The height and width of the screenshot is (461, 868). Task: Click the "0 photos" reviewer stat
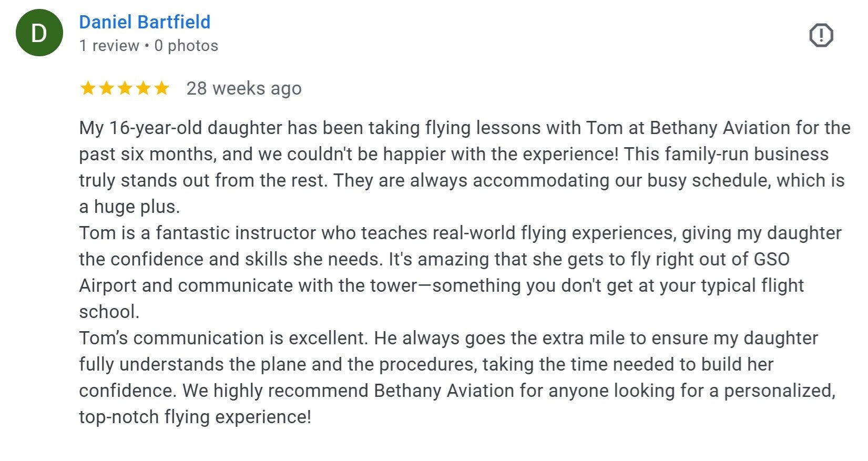click(x=186, y=46)
